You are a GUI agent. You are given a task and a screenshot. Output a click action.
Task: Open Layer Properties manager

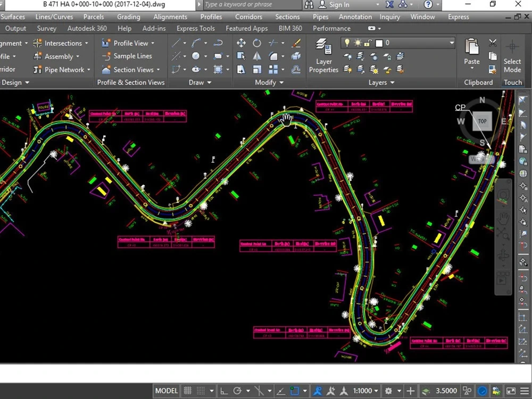[323, 56]
